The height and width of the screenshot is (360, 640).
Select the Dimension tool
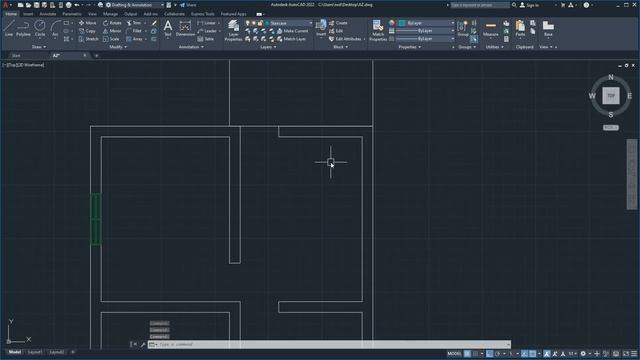click(x=185, y=29)
